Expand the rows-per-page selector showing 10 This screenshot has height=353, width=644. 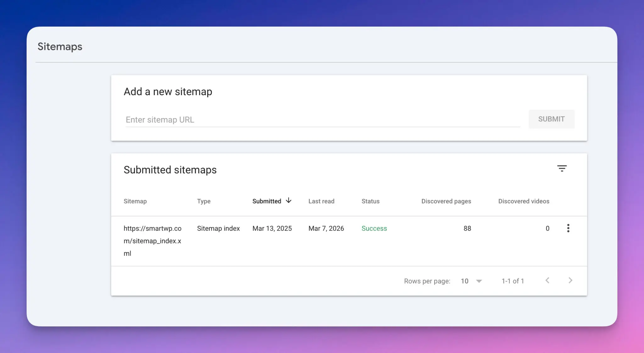pos(471,281)
